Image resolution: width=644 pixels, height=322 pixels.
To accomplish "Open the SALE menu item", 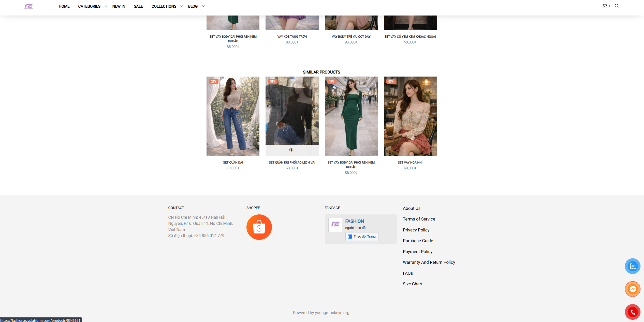I will (x=138, y=6).
